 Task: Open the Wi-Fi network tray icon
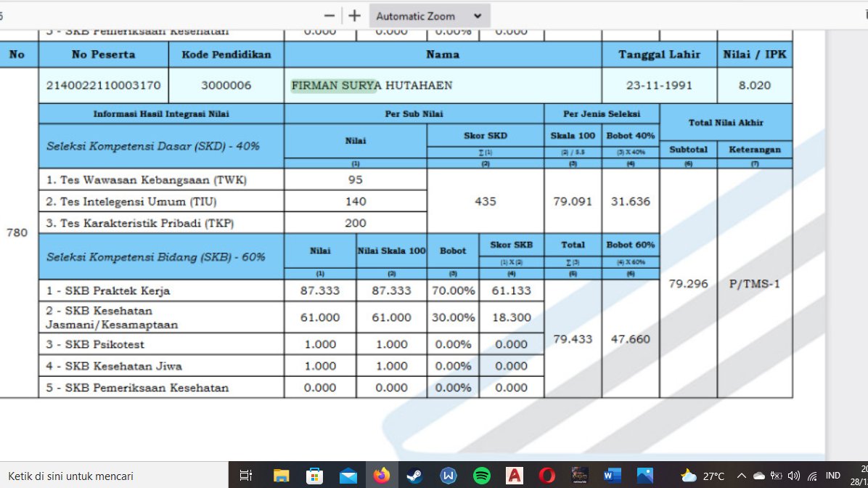pos(812,476)
